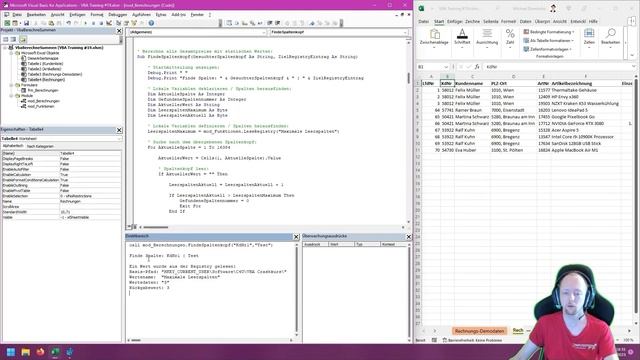
Task: Click the View Microsoft Excel icon in VBA toolbar
Action: click(7, 23)
